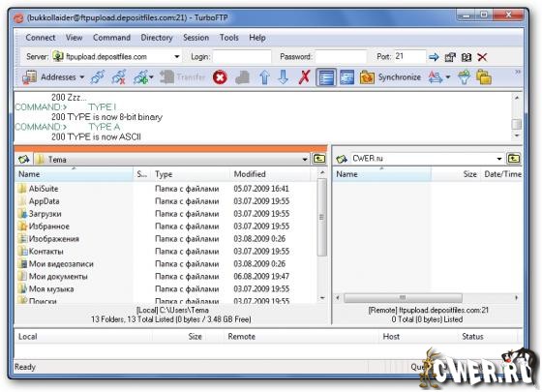This screenshot has width=542, height=392.
Task: Click the compare arrows toolbar icon
Action: 436,77
